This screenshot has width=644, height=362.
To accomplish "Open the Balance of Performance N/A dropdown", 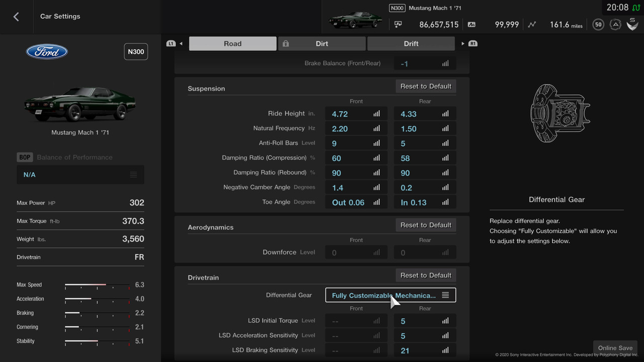I will pyautogui.click(x=80, y=174).
